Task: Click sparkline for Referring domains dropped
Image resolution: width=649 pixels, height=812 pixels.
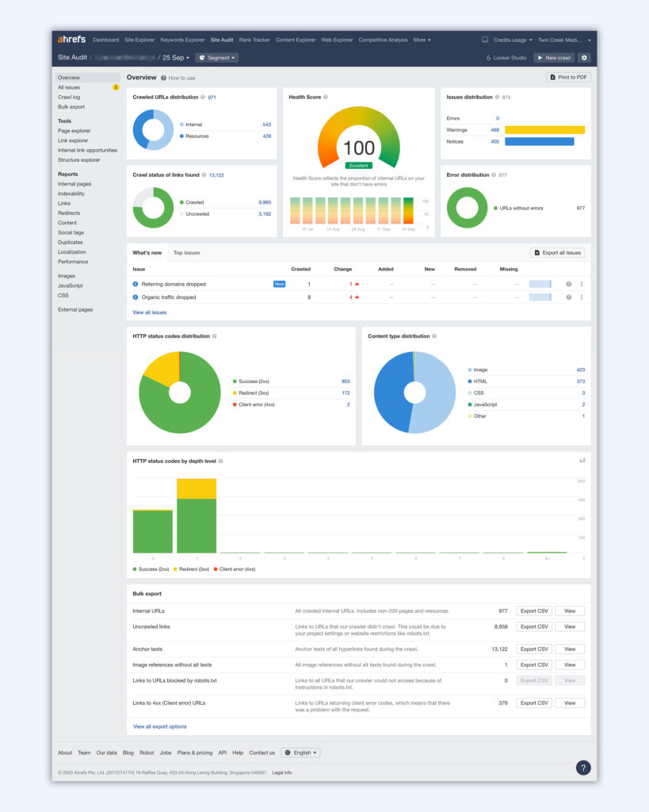Action: tap(540, 284)
